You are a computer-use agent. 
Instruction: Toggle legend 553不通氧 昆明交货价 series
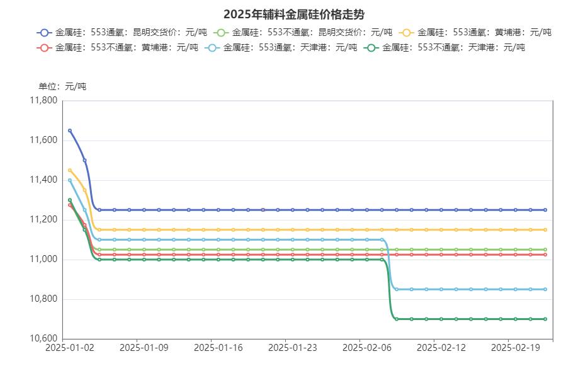pos(303,33)
